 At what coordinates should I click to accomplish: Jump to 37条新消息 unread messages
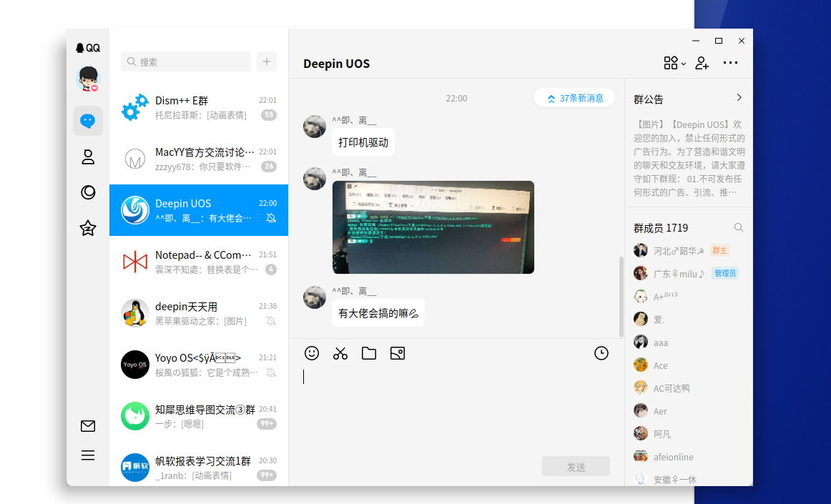(x=574, y=98)
